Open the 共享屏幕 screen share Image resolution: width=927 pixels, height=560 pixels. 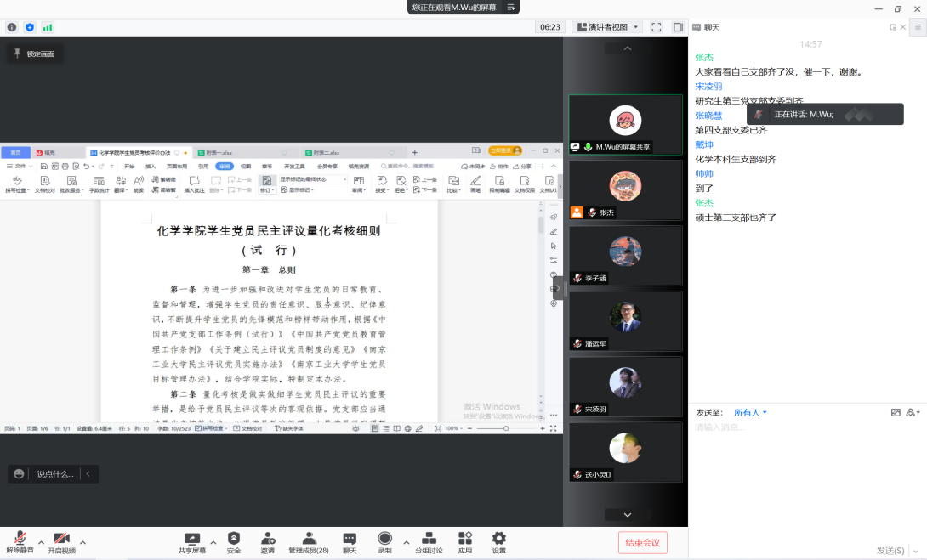[191, 540]
